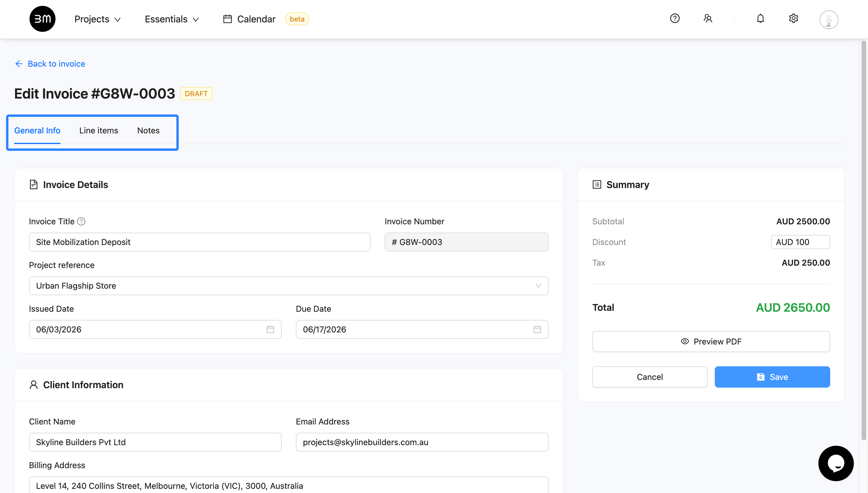The width and height of the screenshot is (868, 493).
Task: Open the help question mark icon
Action: [x=675, y=18]
